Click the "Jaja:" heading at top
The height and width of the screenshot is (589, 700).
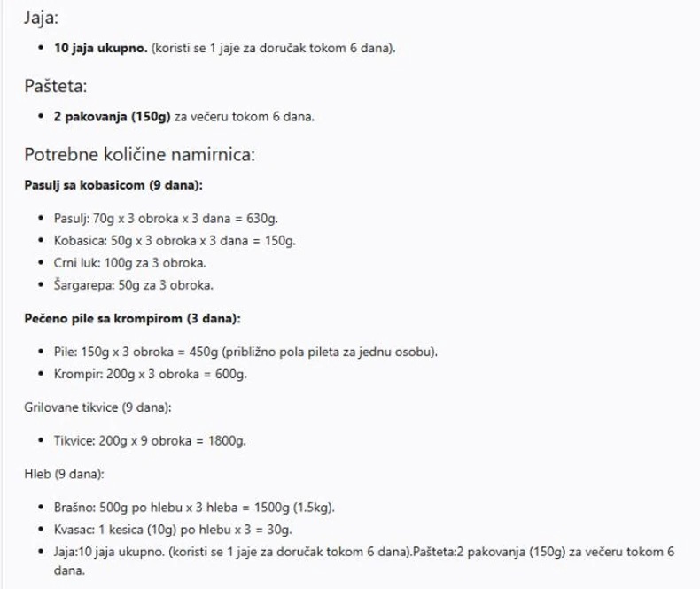tap(42, 17)
